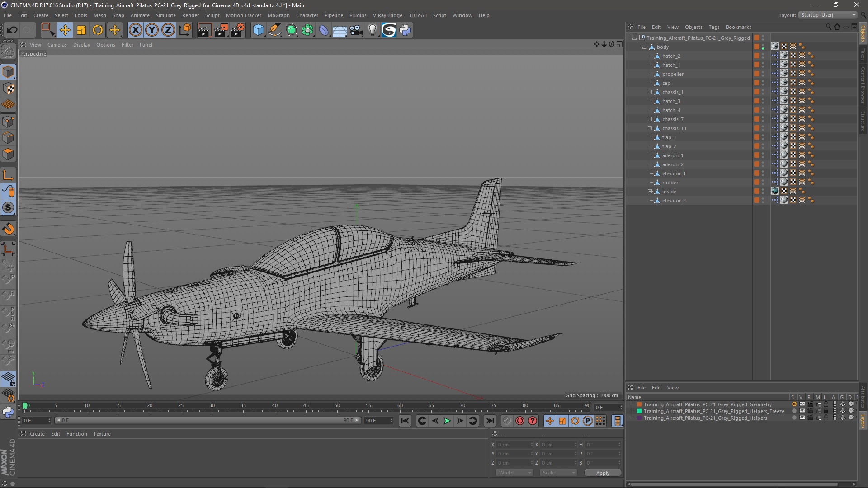Image resolution: width=868 pixels, height=488 pixels.
Task: Expand the chassis_1 hierarchy node
Action: (x=649, y=92)
